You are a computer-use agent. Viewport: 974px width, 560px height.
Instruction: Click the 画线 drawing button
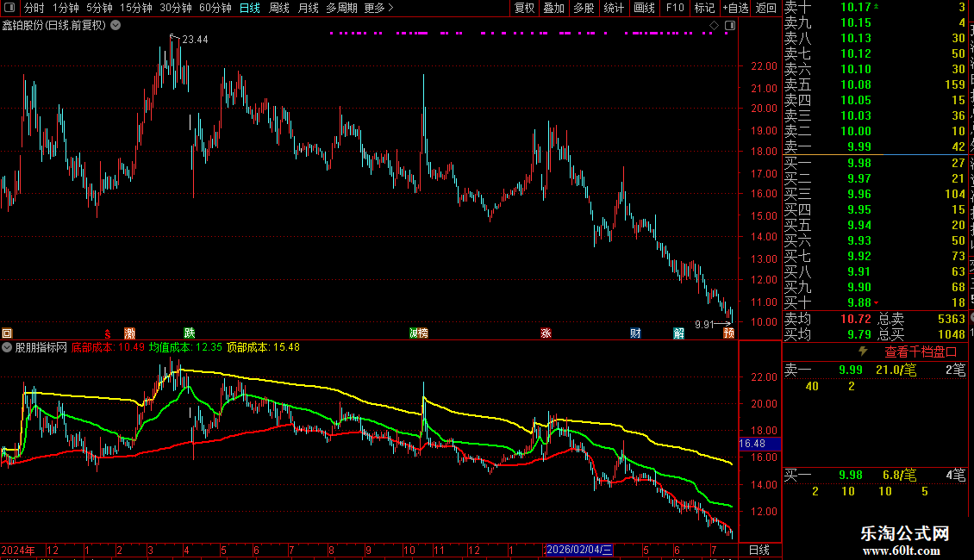point(644,8)
